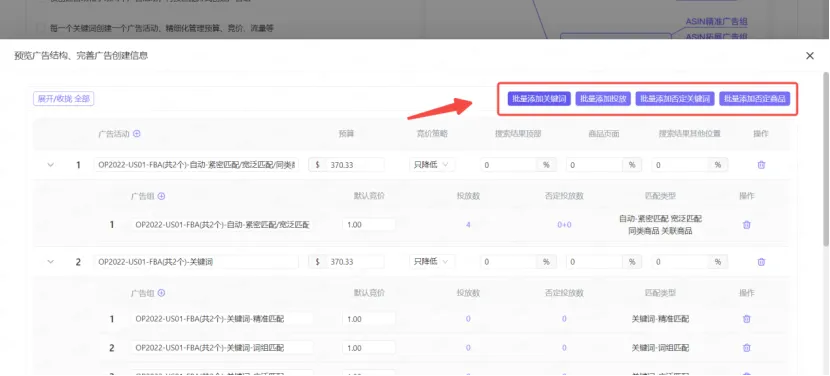Delete the 自动-紧密匹配/宽泛匹配 ad group via trash icon
The height and width of the screenshot is (376, 830).
pos(746,225)
